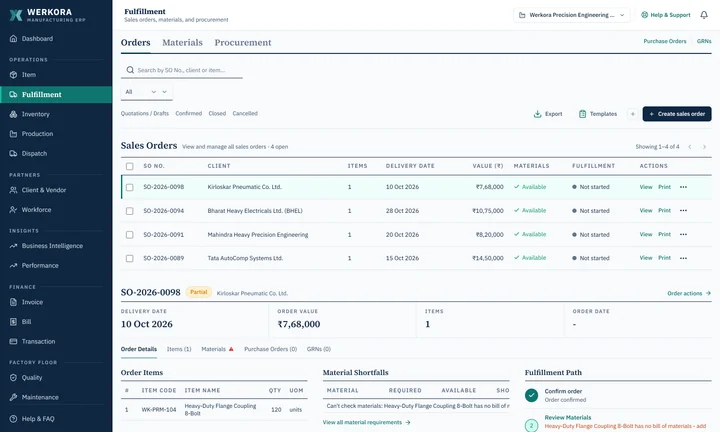Click the Review Materials step 2 circle
This screenshot has width=720, height=432.
(x=531, y=425)
